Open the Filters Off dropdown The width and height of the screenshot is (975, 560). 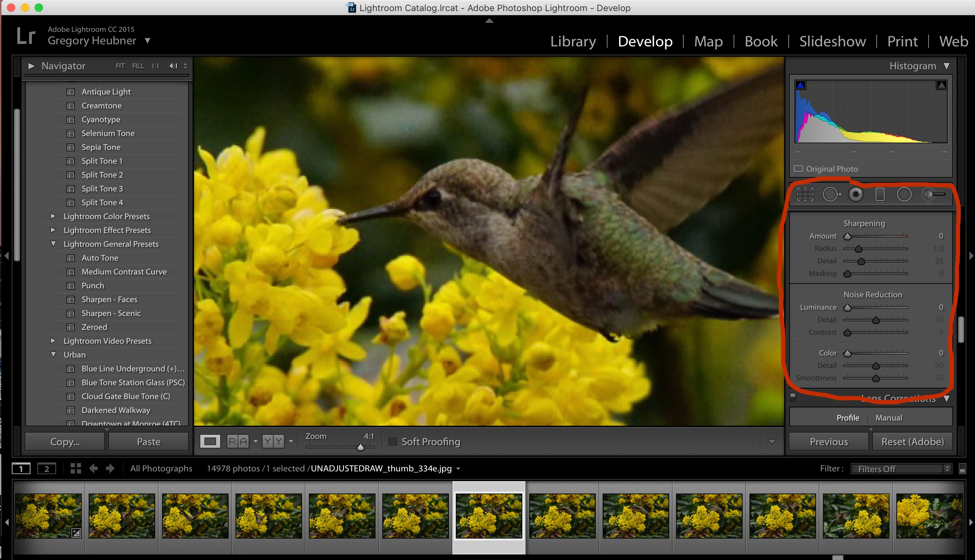(900, 469)
